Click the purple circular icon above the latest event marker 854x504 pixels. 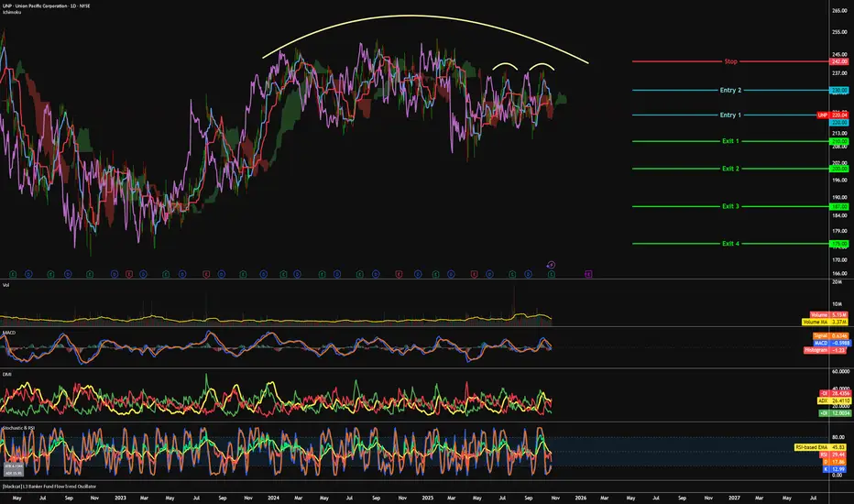coord(551,263)
